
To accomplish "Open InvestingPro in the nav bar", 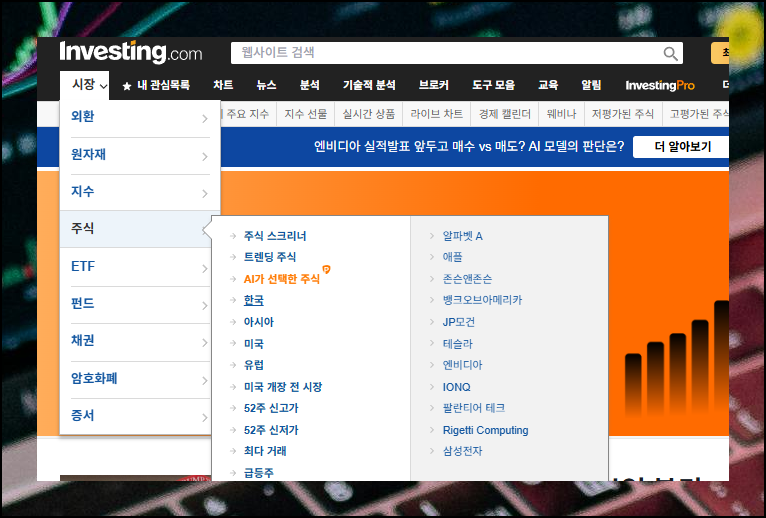I will (660, 86).
